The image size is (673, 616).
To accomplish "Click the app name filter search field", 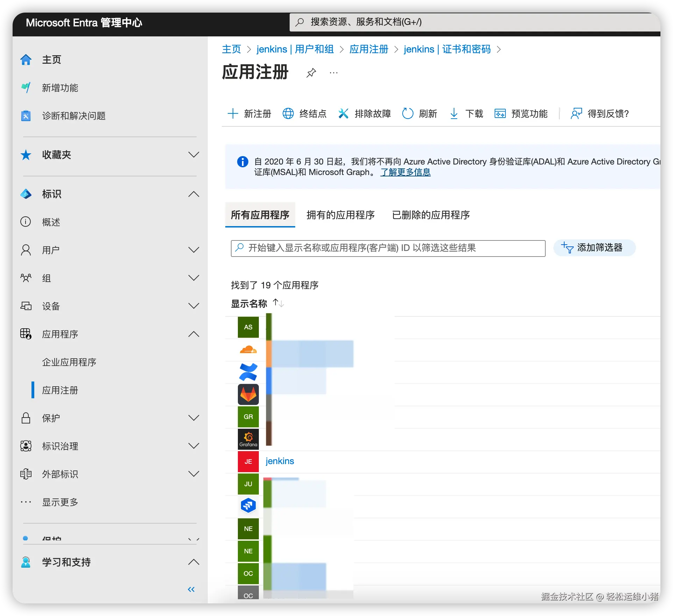I will tap(388, 248).
